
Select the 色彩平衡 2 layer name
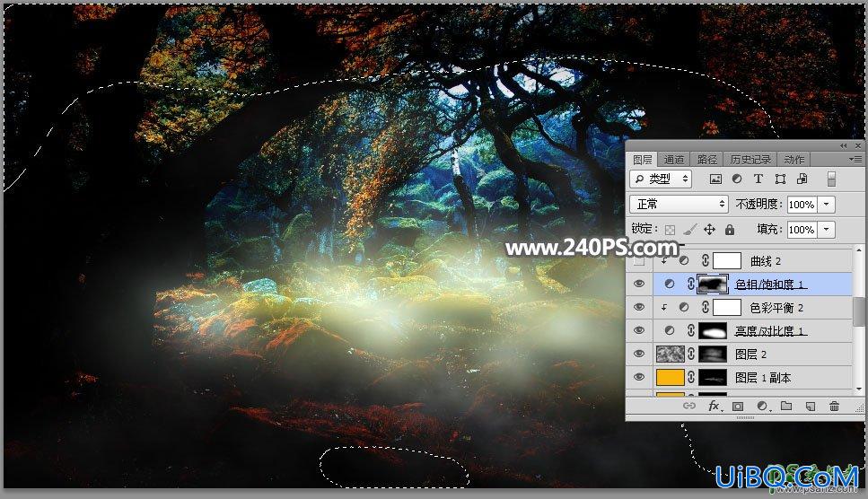[x=776, y=308]
